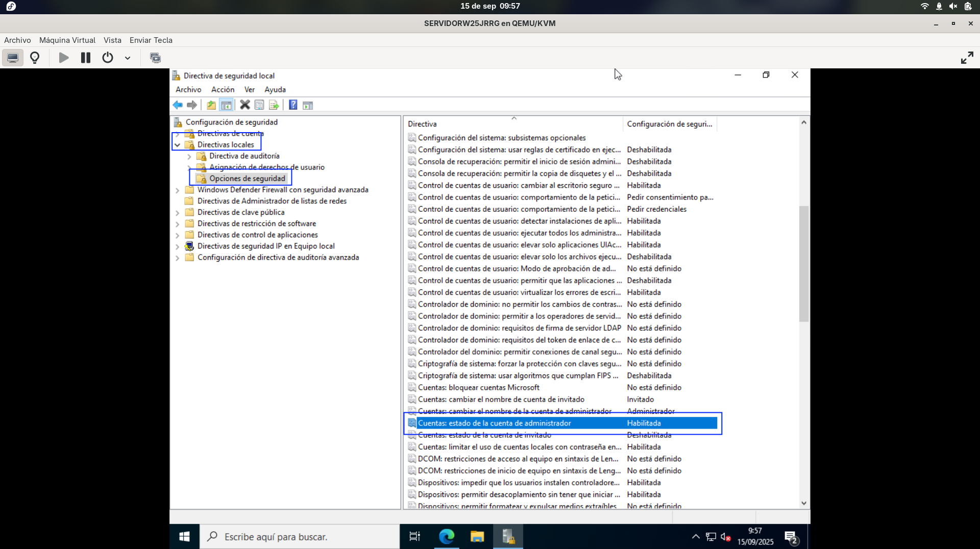Expand Directivas de clave pública node
The image size is (980, 549).
178,213
